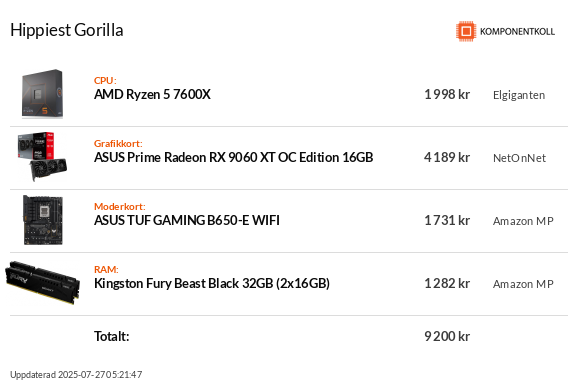Click the 1 282 kr RAM price

pos(447,283)
